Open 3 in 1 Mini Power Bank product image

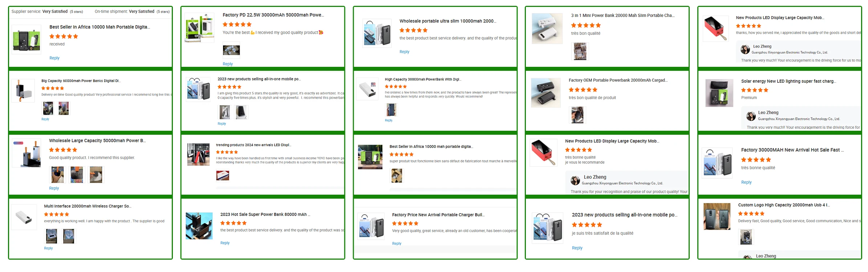(x=547, y=28)
